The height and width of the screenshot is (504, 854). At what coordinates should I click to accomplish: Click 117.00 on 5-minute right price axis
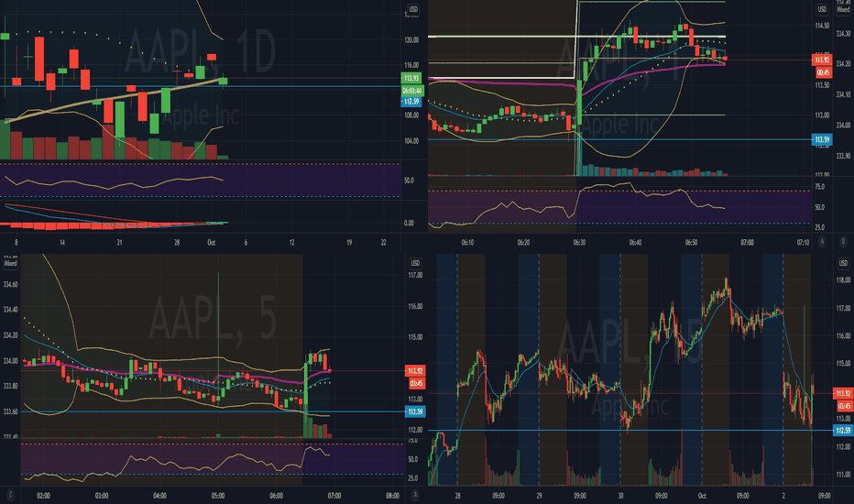(x=415, y=275)
